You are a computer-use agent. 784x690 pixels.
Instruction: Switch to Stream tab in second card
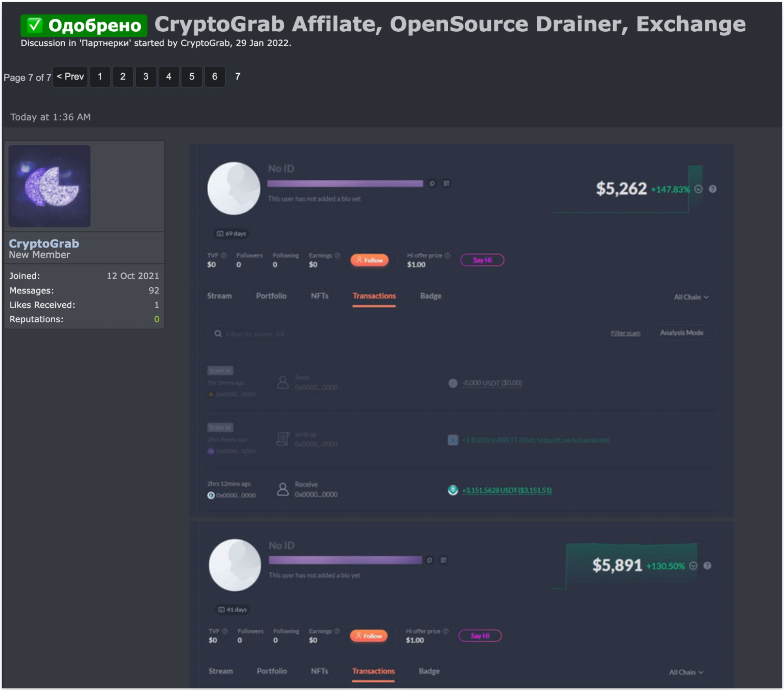click(x=220, y=671)
